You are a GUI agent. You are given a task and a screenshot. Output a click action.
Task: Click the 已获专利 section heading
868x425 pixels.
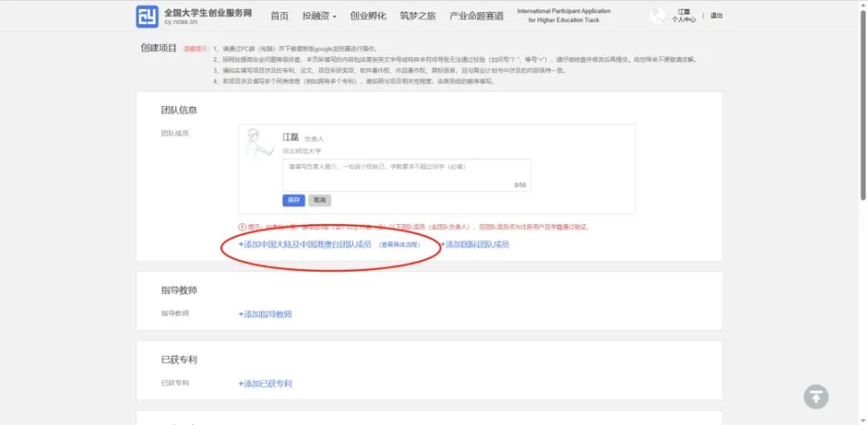tap(178, 360)
